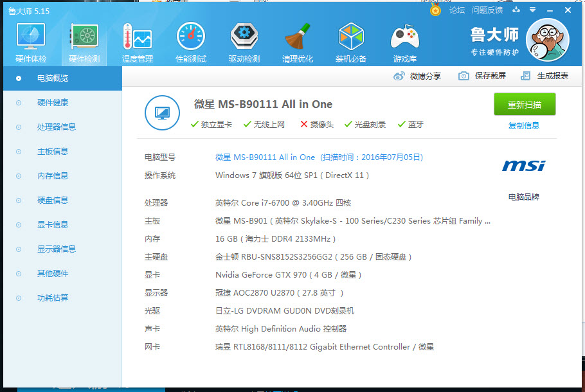Open the 论坛 forum link

pos(457,10)
